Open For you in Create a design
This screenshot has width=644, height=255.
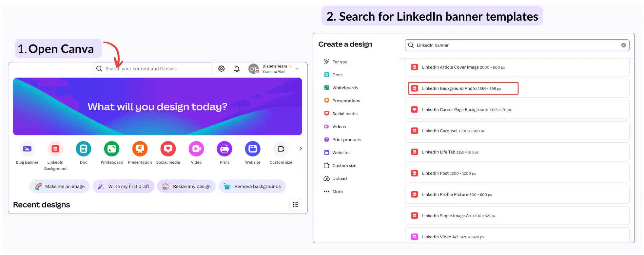tap(336, 62)
